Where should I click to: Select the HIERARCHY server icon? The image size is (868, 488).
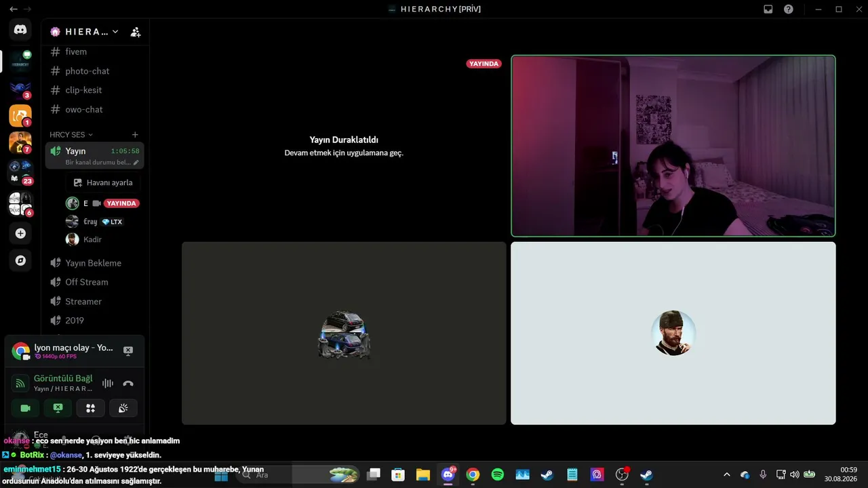pyautogui.click(x=20, y=62)
